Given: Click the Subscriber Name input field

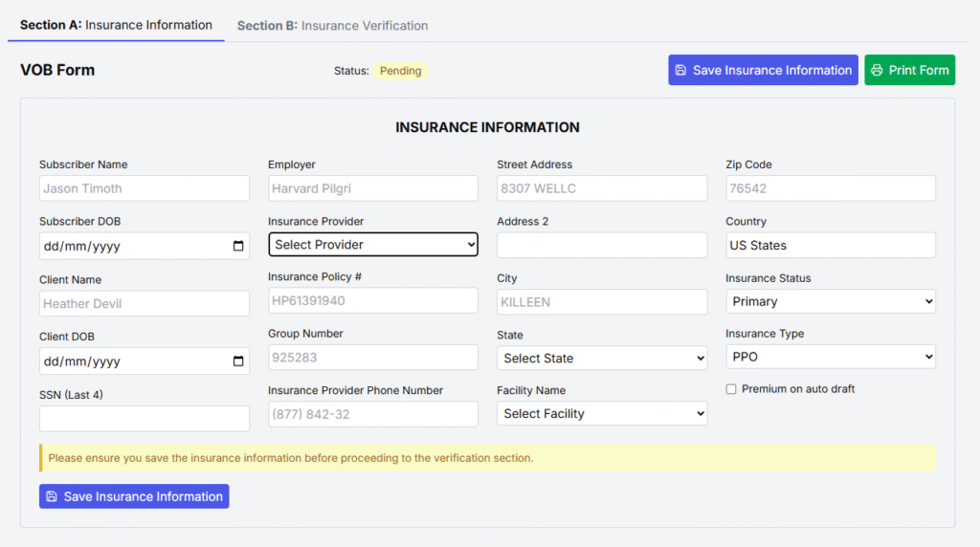Looking at the screenshot, I should coord(144,188).
